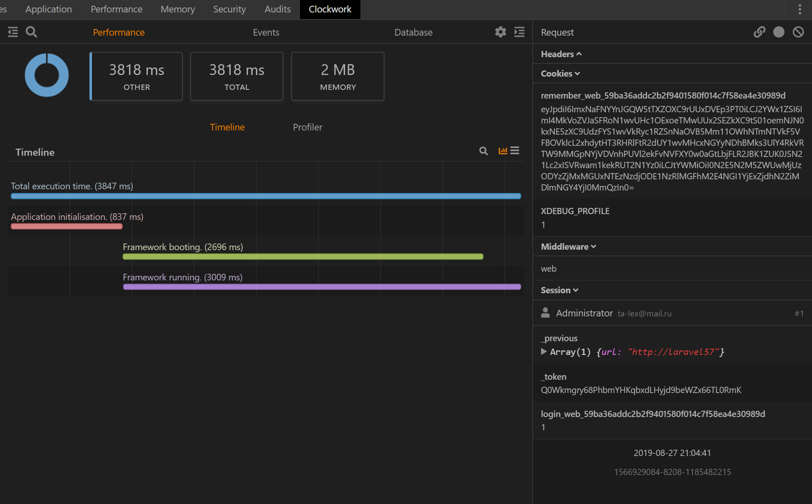The height and width of the screenshot is (504, 812).
Task: Expand the _previous Array(1) triangle
Action: pyautogui.click(x=544, y=352)
